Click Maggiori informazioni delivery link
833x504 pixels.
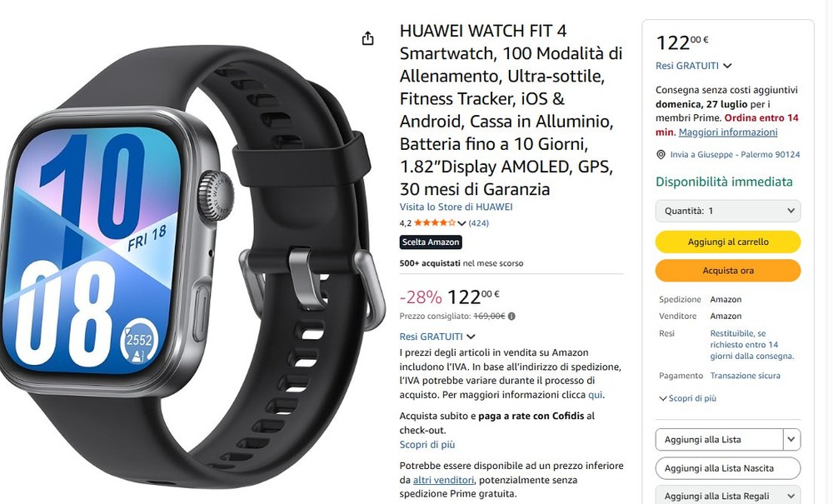[728, 132]
